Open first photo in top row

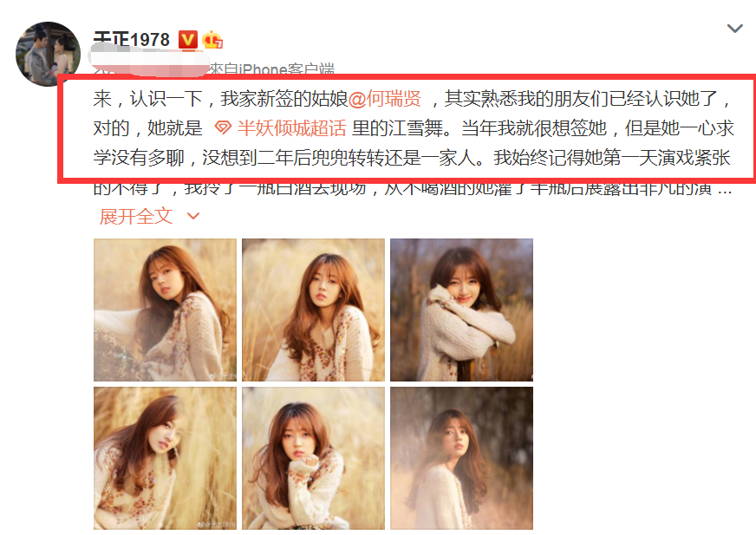165,310
